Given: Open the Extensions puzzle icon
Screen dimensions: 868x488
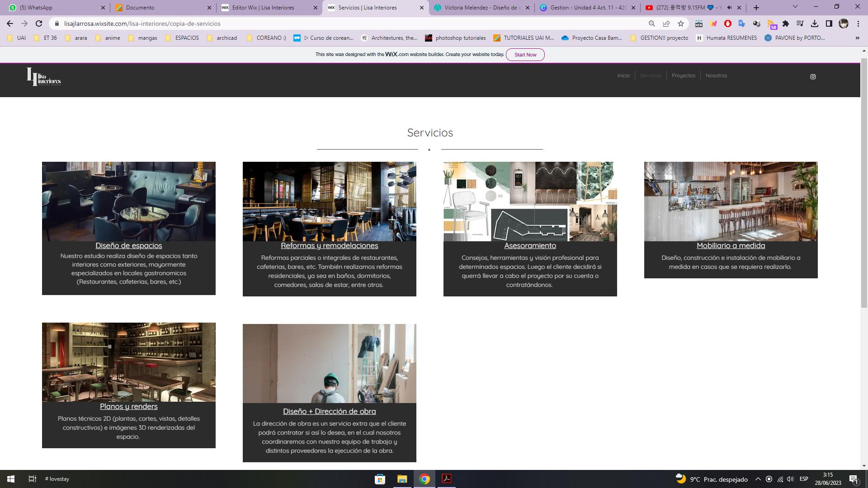Looking at the screenshot, I should pyautogui.click(x=786, y=23).
